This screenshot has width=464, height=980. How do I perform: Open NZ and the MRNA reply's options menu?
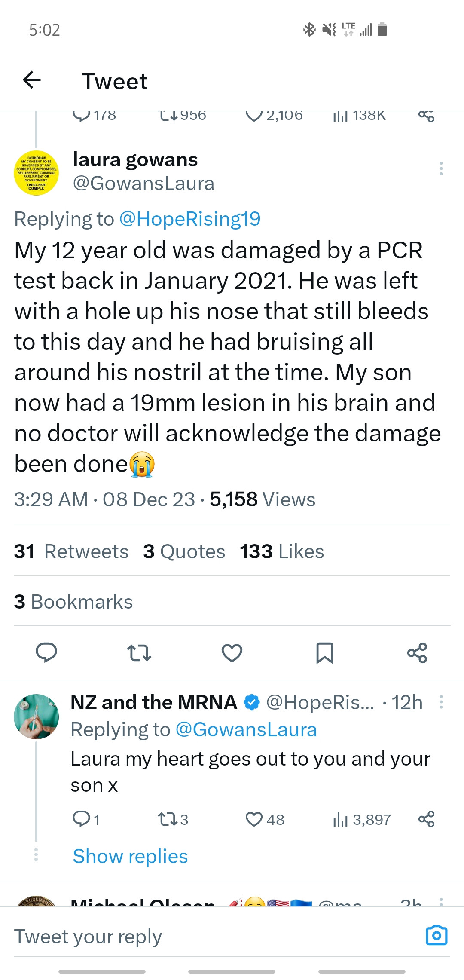(x=441, y=702)
